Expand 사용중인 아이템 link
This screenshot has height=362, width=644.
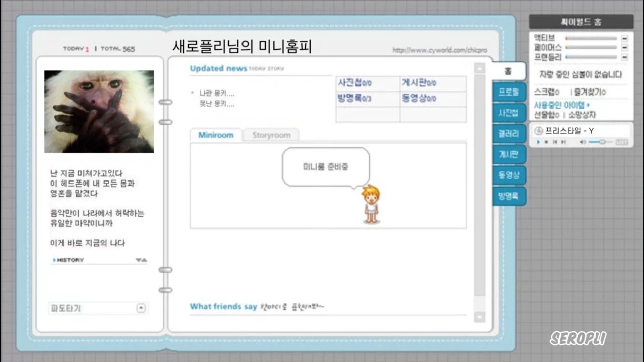(x=562, y=105)
